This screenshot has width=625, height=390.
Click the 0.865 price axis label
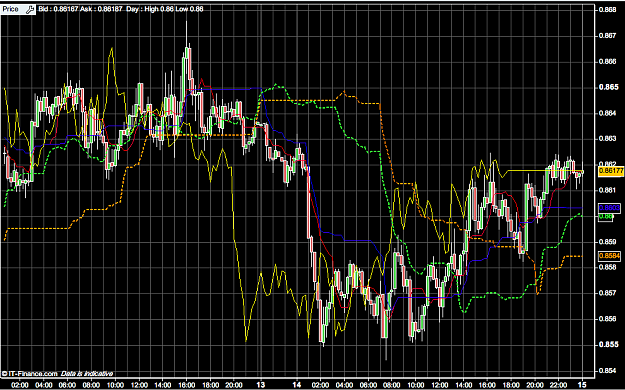pos(608,87)
